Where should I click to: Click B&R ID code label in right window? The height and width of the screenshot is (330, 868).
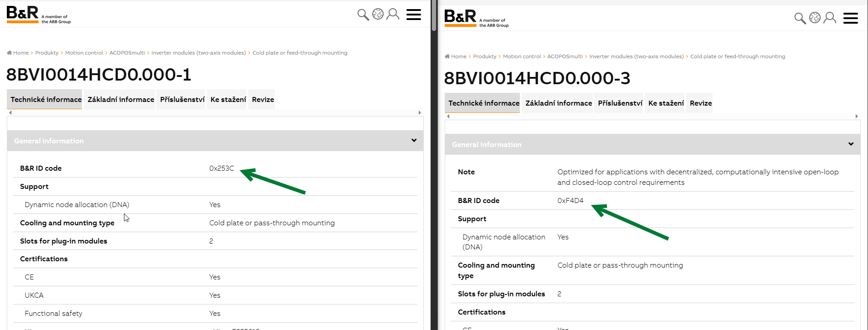478,201
